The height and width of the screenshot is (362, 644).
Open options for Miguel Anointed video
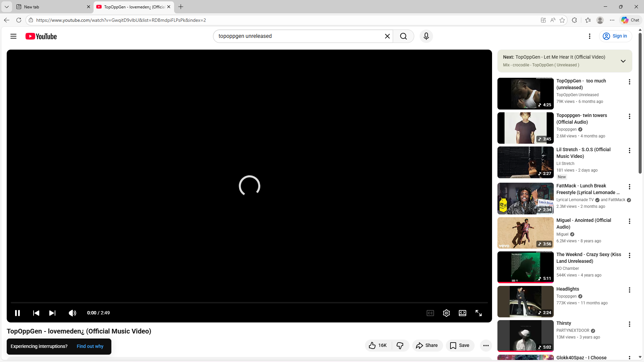630,221
